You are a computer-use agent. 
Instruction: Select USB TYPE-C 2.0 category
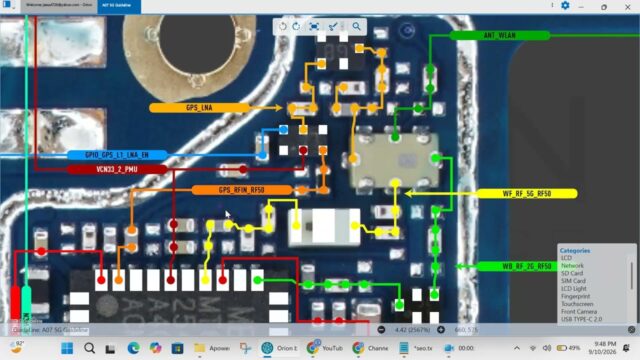581,319
